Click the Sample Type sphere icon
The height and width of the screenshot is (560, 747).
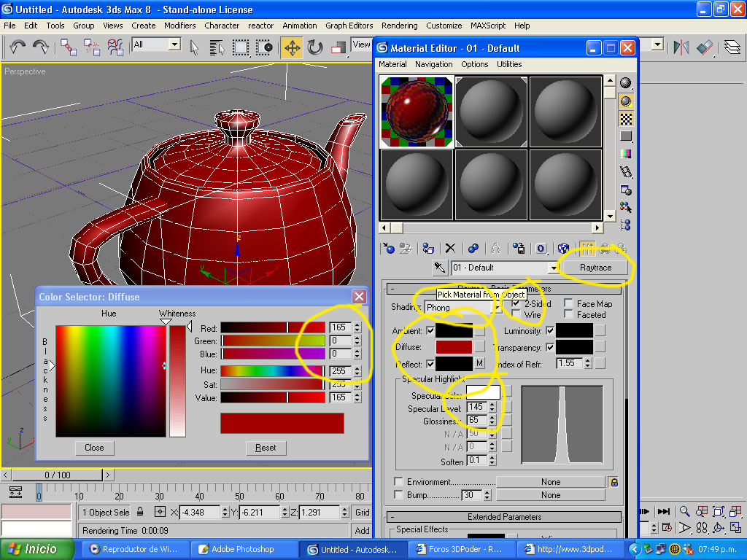point(625,83)
